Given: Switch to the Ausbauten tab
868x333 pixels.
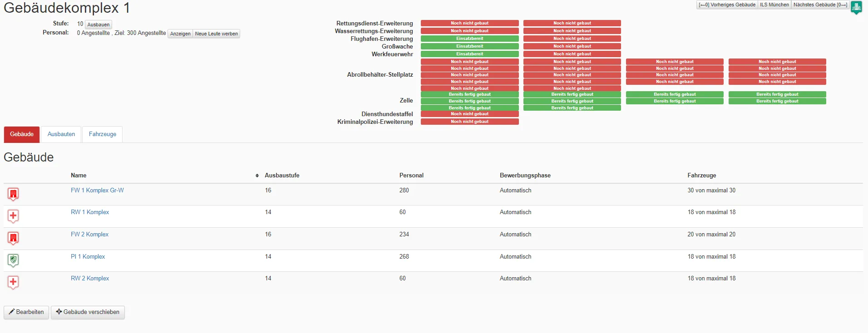Looking at the screenshot, I should tap(61, 134).
